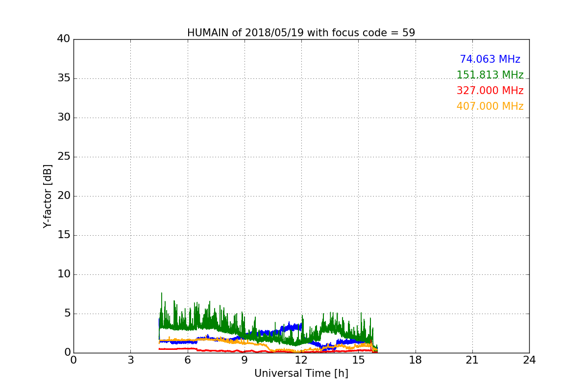
Task: Click the x-axis tick label 3
Action: pos(130,360)
